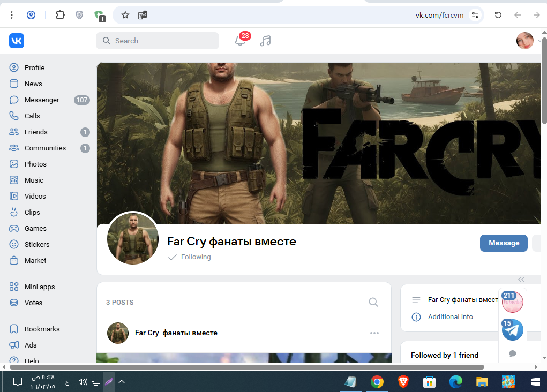547x392 pixels.
Task: Open the browser extensions puzzle icon
Action: 60,15
